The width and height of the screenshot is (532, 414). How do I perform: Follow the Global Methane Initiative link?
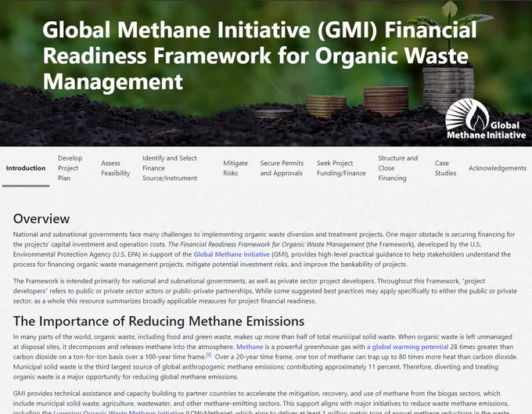232,254
